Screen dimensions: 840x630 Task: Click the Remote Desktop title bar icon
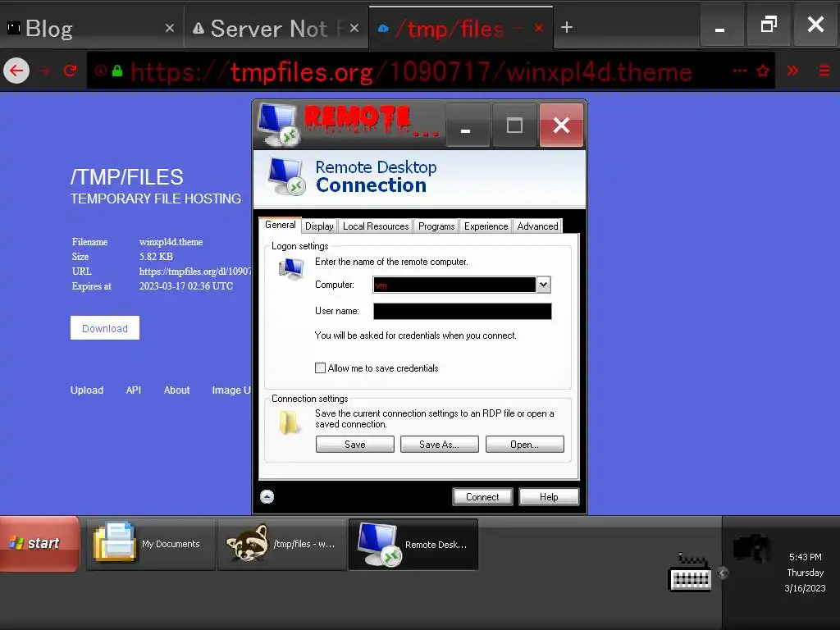coord(278,125)
